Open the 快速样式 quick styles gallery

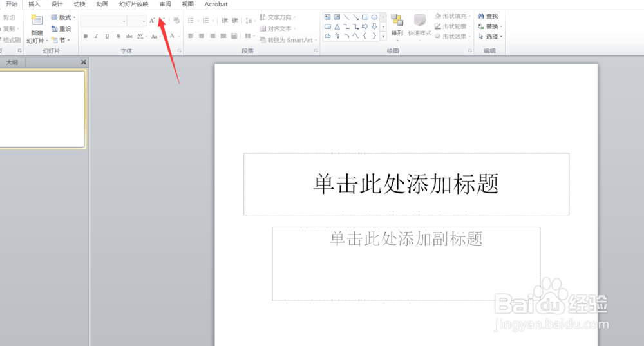tap(420, 26)
